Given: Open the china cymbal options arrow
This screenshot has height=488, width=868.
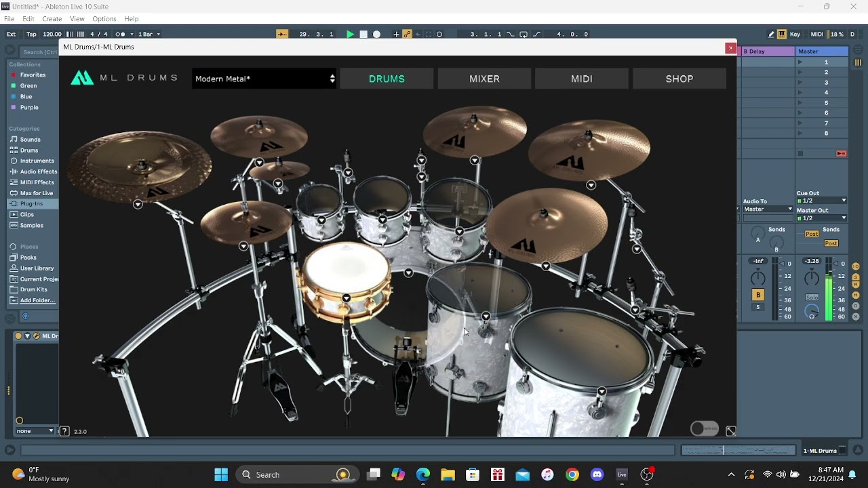Looking at the screenshot, I should [138, 204].
